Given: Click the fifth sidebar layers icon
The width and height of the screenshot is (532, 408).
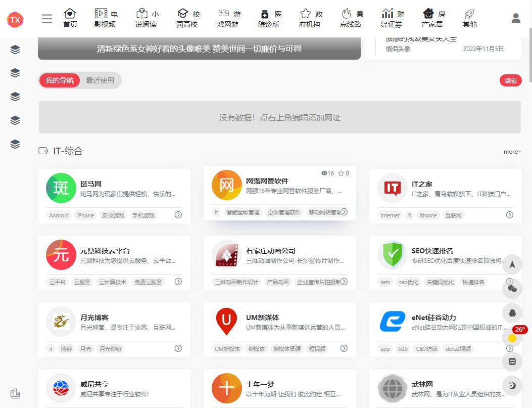Looking at the screenshot, I should tap(15, 144).
